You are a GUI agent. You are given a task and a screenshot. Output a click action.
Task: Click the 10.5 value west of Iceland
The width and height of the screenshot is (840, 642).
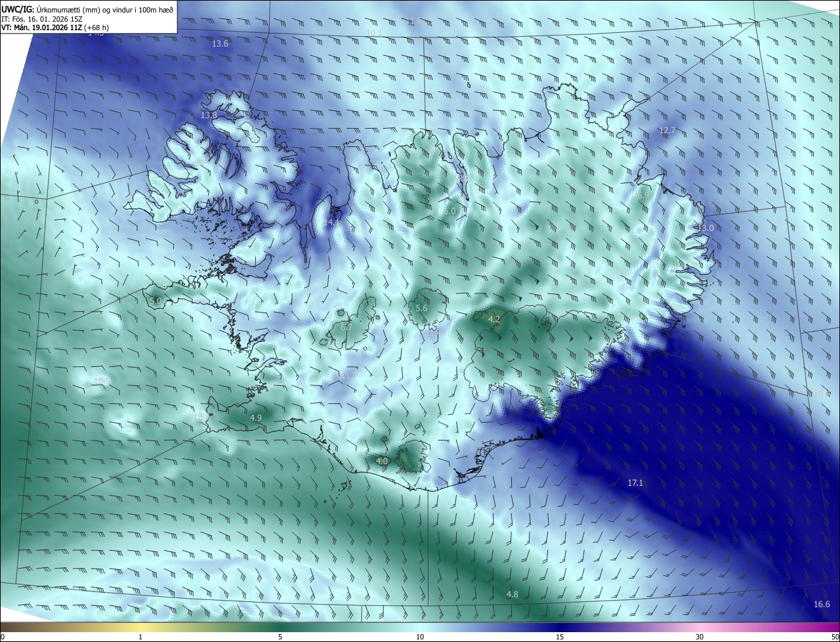(102, 381)
